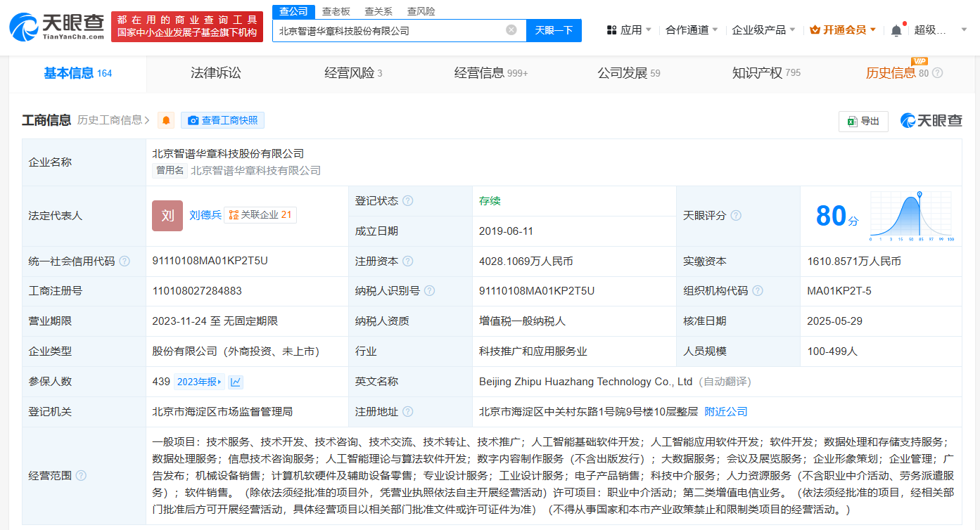This screenshot has height=530, width=980.
Task: Expand the 合作通道 dropdown
Action: (692, 30)
